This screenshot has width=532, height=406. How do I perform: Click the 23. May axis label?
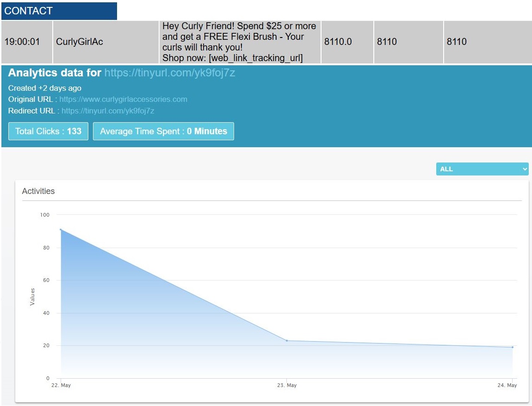tap(287, 385)
